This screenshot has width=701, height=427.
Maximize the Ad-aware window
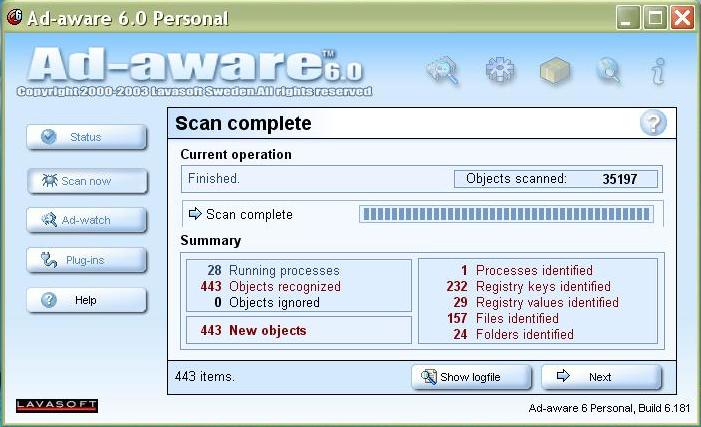coord(655,18)
